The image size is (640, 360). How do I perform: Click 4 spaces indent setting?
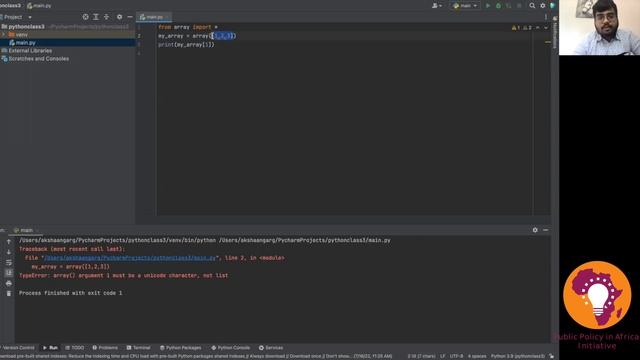(477, 356)
